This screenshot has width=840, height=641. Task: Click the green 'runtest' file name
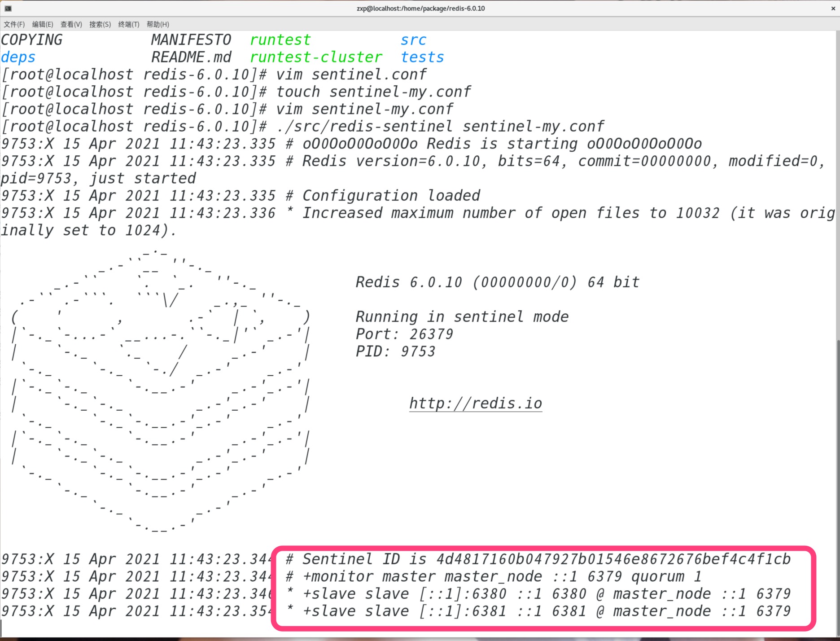pos(280,40)
